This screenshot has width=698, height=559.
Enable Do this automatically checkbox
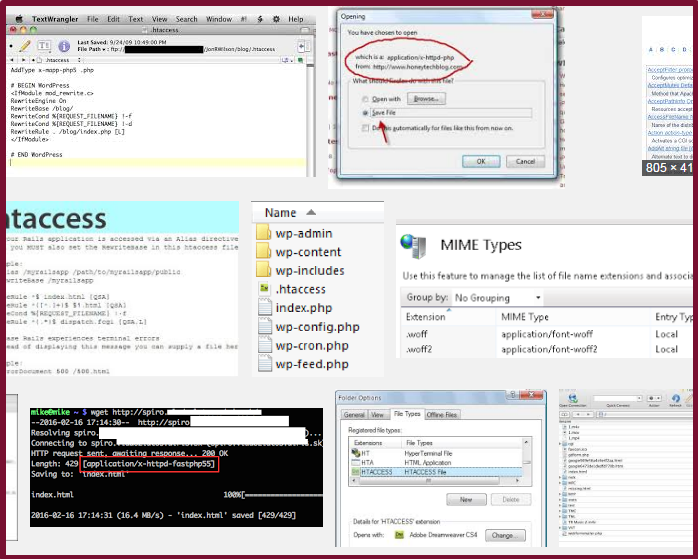365,128
